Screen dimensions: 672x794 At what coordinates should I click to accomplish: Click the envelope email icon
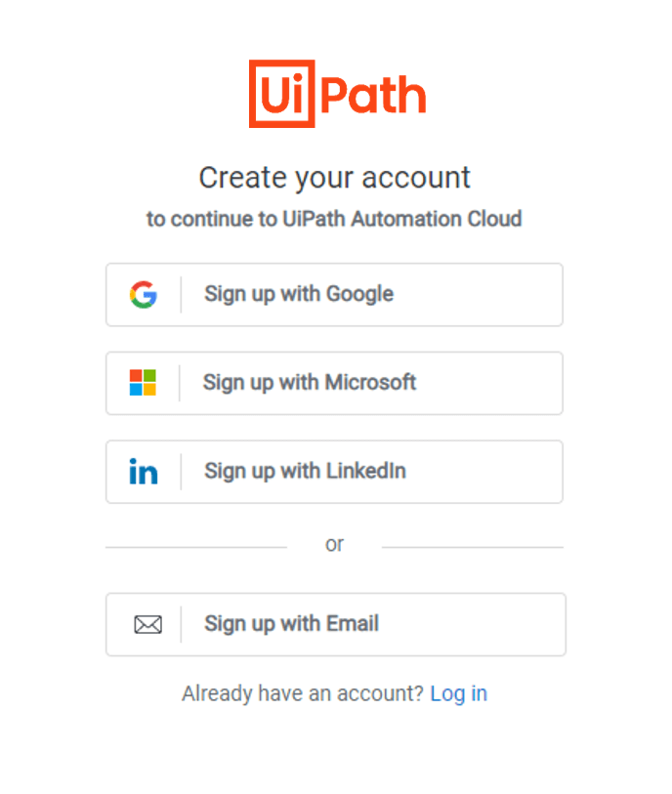147,624
